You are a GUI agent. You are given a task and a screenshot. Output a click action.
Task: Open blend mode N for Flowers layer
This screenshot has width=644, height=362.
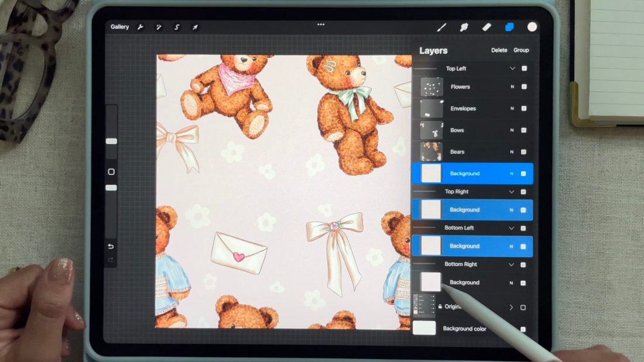(x=512, y=87)
